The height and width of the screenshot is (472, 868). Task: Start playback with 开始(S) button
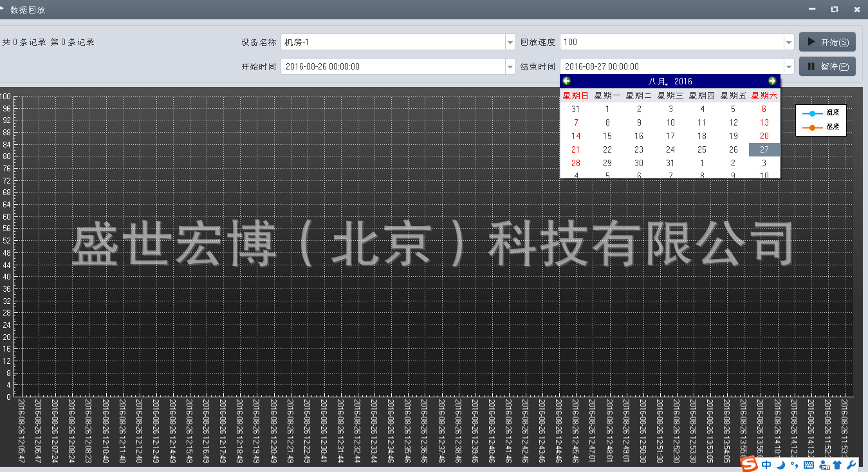coord(827,42)
